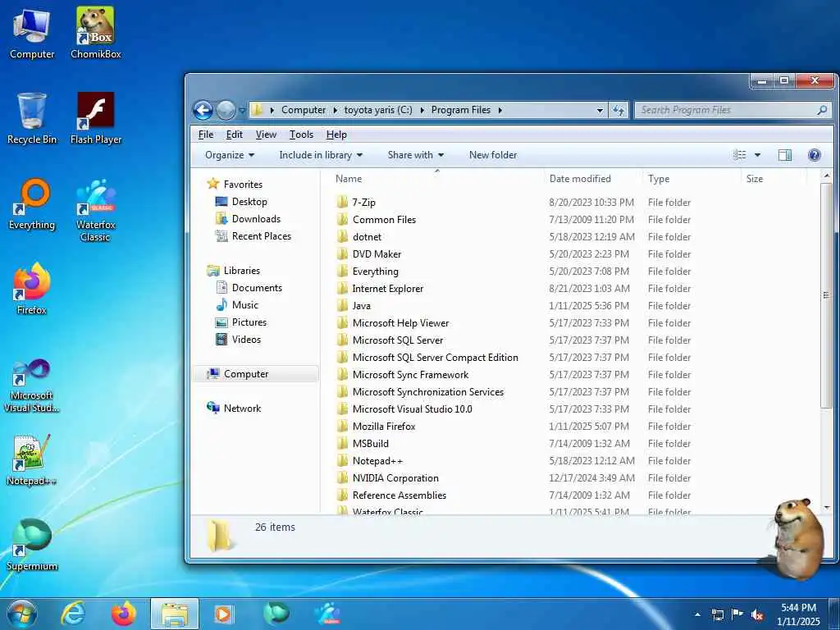Viewport: 840px width, 630px height.
Task: Open the Tools menu
Action: [x=301, y=135]
